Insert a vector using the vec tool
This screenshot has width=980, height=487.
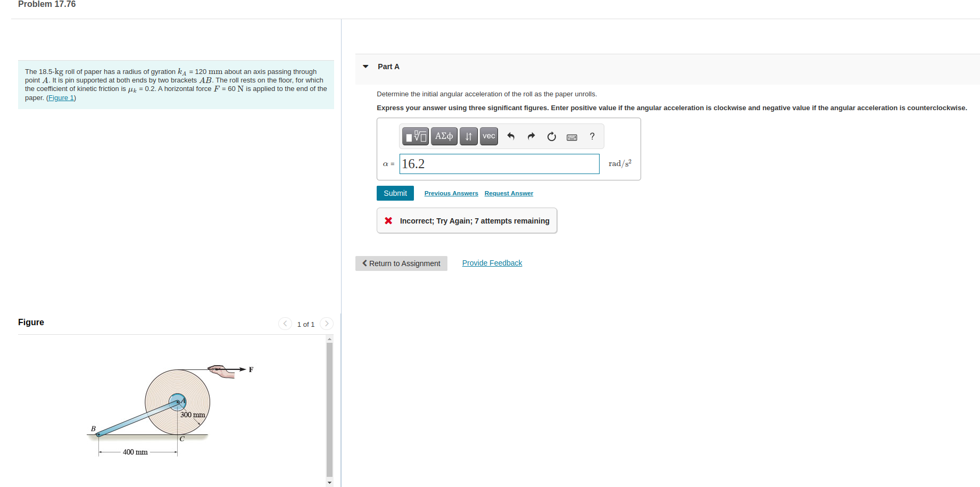point(488,136)
